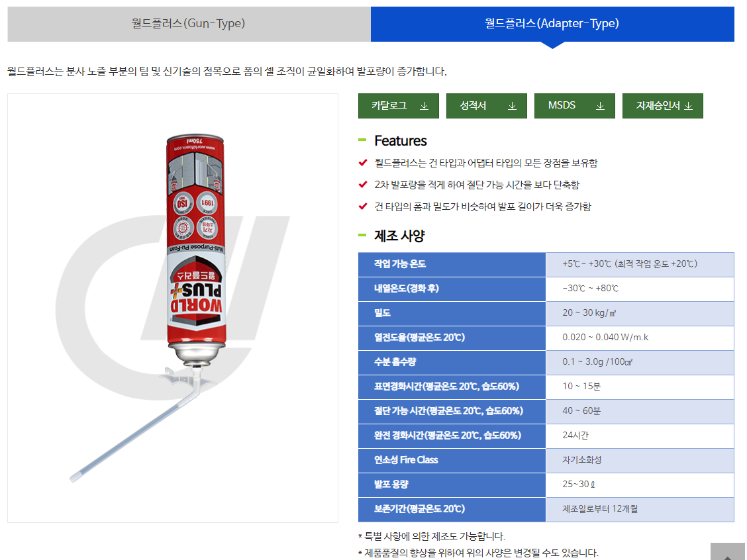
Task: Click the third red checkmark feature bullet
Action: [363, 206]
